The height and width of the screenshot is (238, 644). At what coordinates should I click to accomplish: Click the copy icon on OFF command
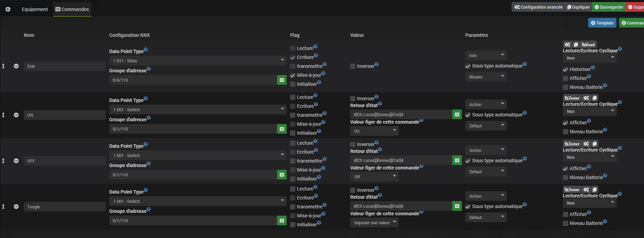[x=594, y=144]
